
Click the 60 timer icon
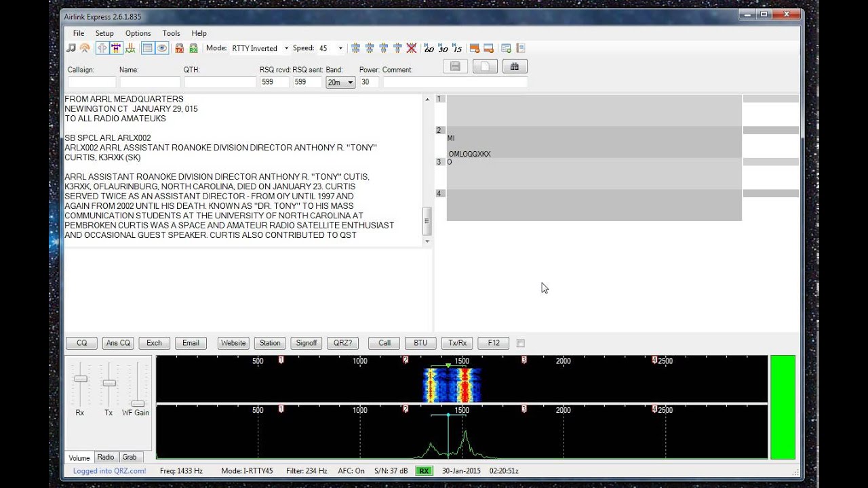click(x=429, y=48)
